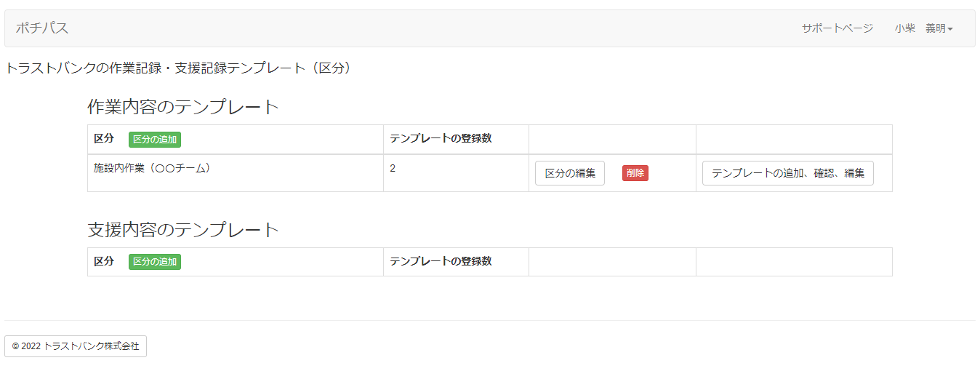Image resolution: width=980 pixels, height=371 pixels.
Task: Open テンプレートの追加、確認、編集
Action: click(x=787, y=173)
